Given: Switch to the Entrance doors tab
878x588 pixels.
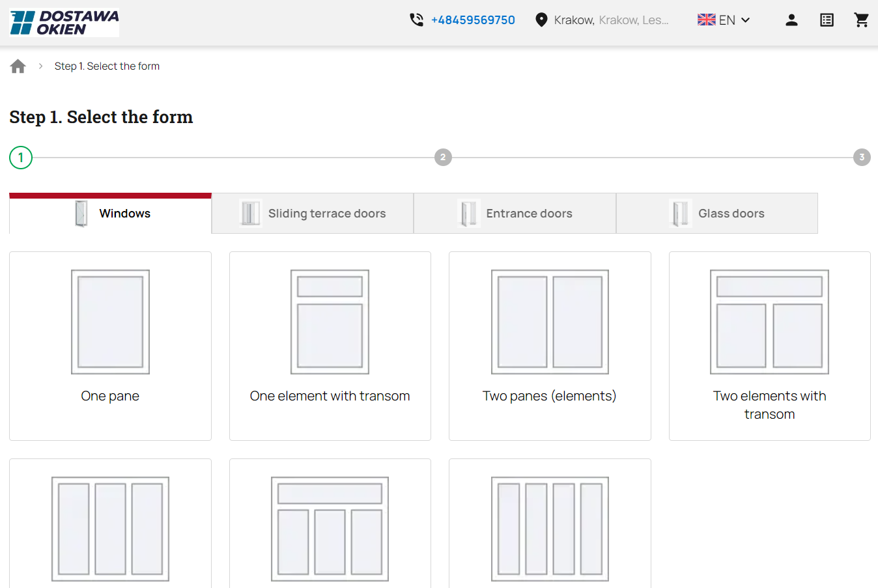Looking at the screenshot, I should 515,213.
